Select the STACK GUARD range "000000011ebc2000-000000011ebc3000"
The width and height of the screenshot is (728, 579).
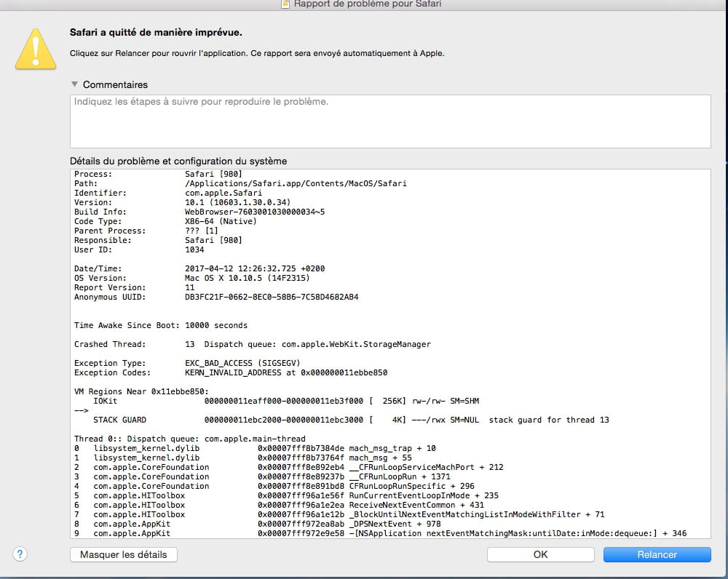pyautogui.click(x=284, y=420)
